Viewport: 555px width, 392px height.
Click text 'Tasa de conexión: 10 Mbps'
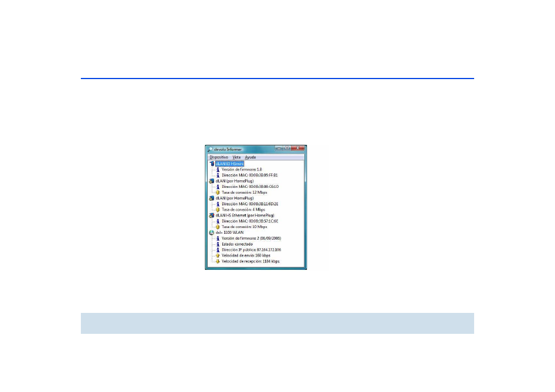pyautogui.click(x=244, y=227)
